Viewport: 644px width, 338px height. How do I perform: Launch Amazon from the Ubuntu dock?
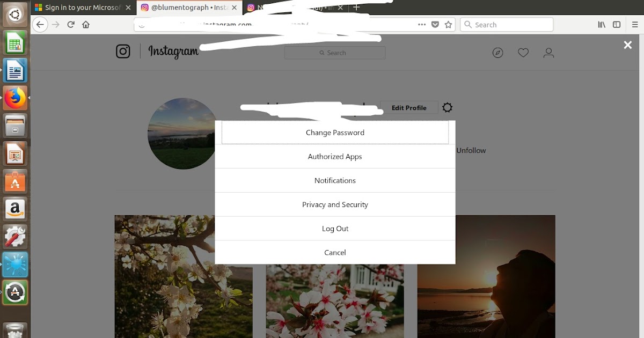pyautogui.click(x=15, y=208)
